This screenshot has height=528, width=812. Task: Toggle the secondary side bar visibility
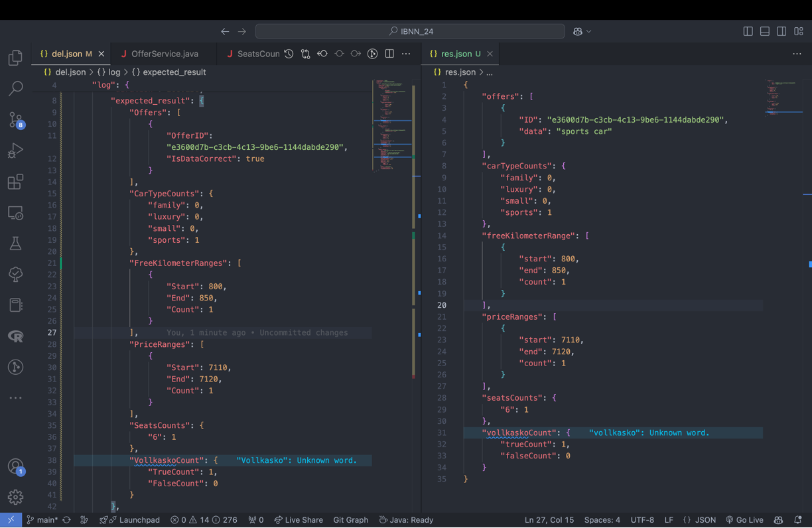coord(781,31)
